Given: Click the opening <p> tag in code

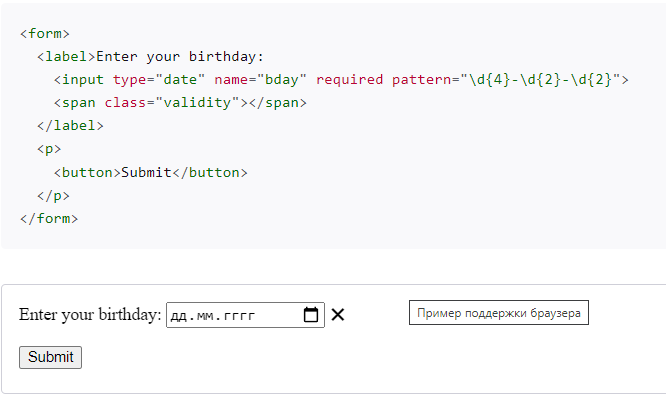Looking at the screenshot, I should [49, 149].
